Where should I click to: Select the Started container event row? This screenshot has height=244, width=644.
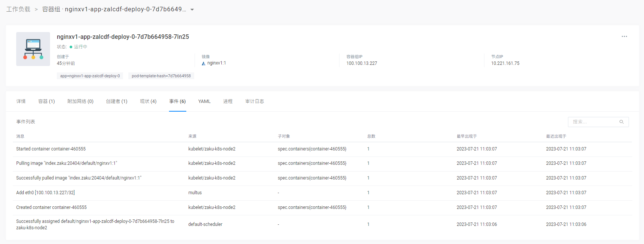tap(51, 149)
